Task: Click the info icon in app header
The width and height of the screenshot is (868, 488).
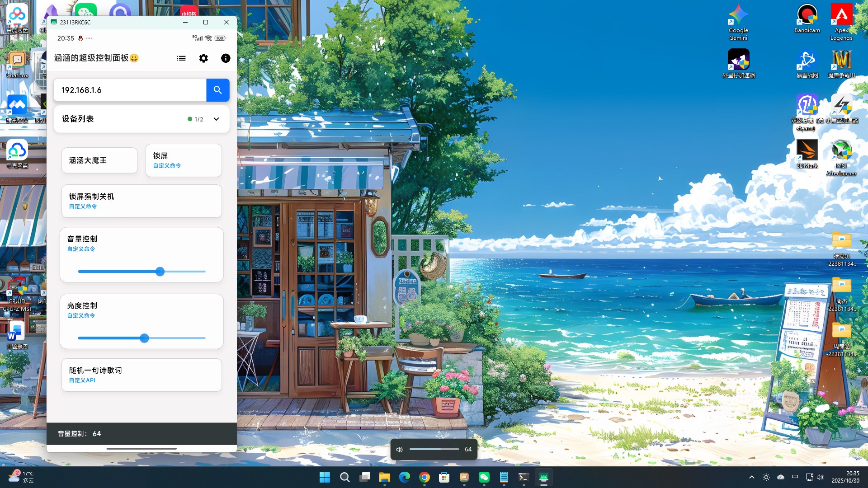Action: (x=226, y=58)
